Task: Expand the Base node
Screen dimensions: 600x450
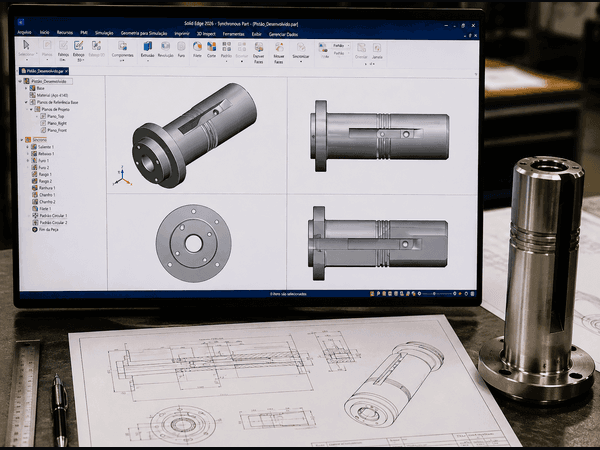Action: pyautogui.click(x=26, y=88)
